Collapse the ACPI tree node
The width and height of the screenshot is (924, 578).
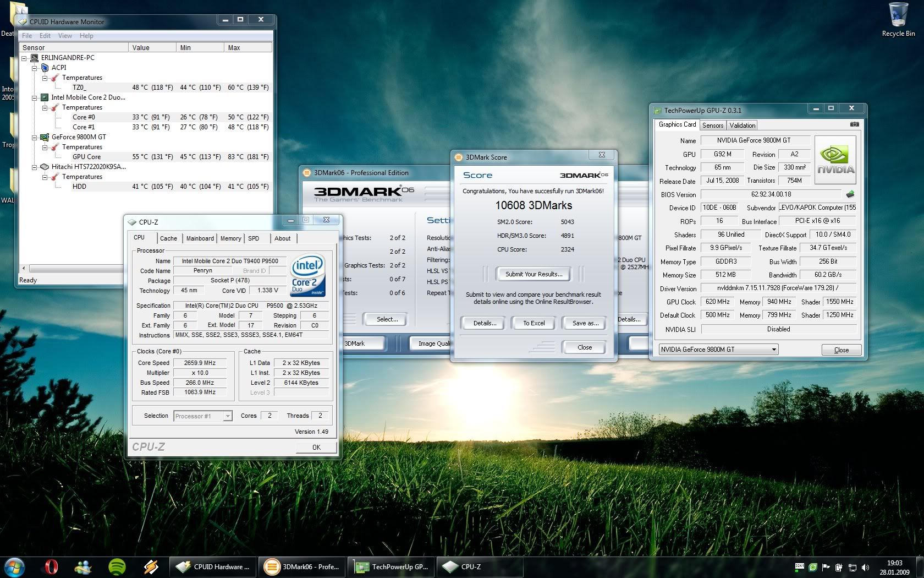[x=35, y=68]
